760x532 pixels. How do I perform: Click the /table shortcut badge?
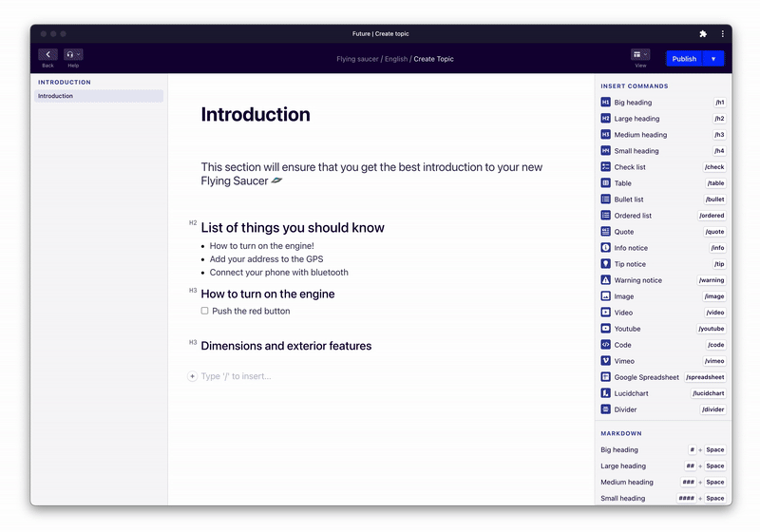[715, 182]
